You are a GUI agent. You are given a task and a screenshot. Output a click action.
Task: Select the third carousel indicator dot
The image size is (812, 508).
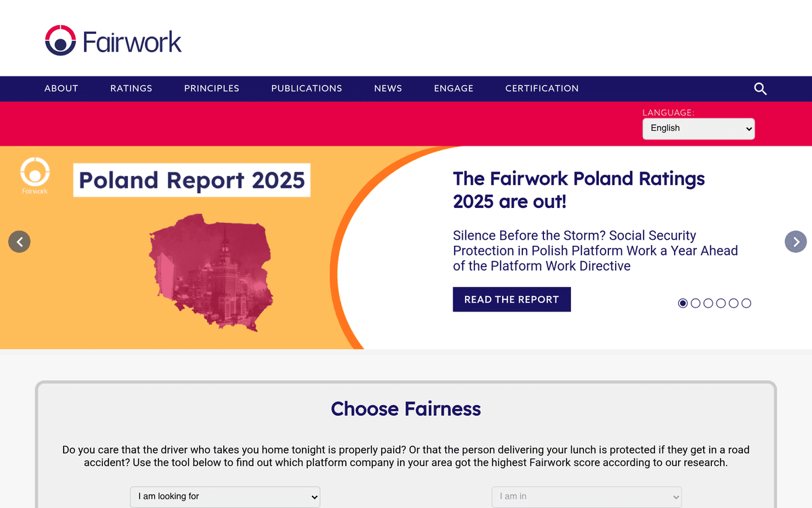point(708,303)
